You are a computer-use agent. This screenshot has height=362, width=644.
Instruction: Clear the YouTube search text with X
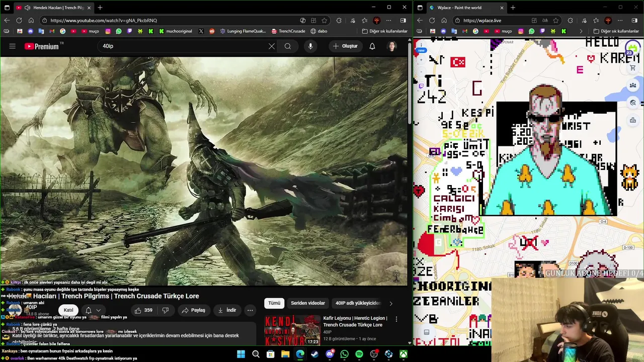(272, 46)
